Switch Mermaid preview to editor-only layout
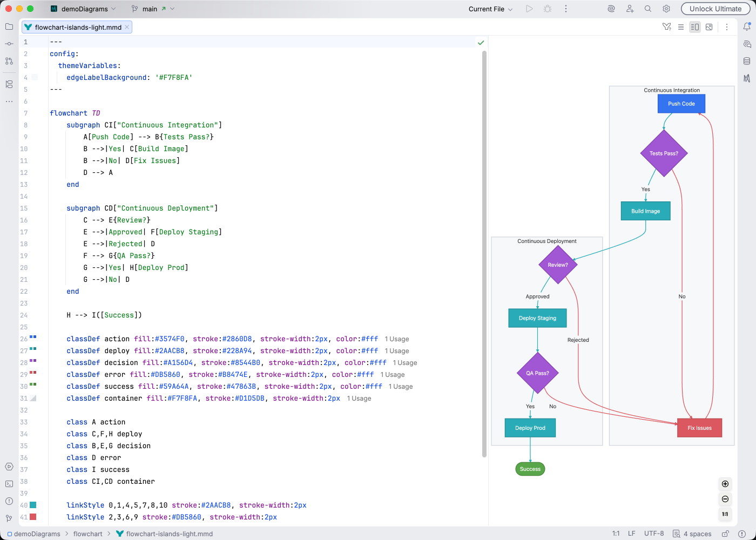 [681, 26]
